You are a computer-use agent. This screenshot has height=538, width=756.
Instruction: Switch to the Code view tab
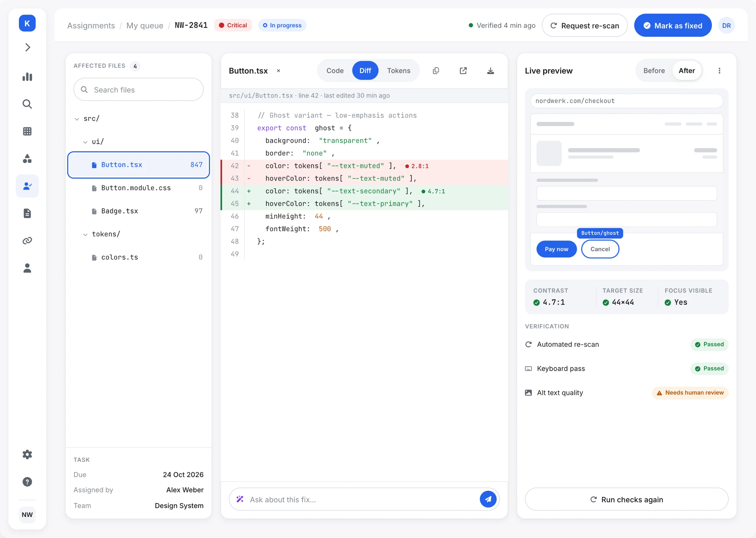(335, 71)
